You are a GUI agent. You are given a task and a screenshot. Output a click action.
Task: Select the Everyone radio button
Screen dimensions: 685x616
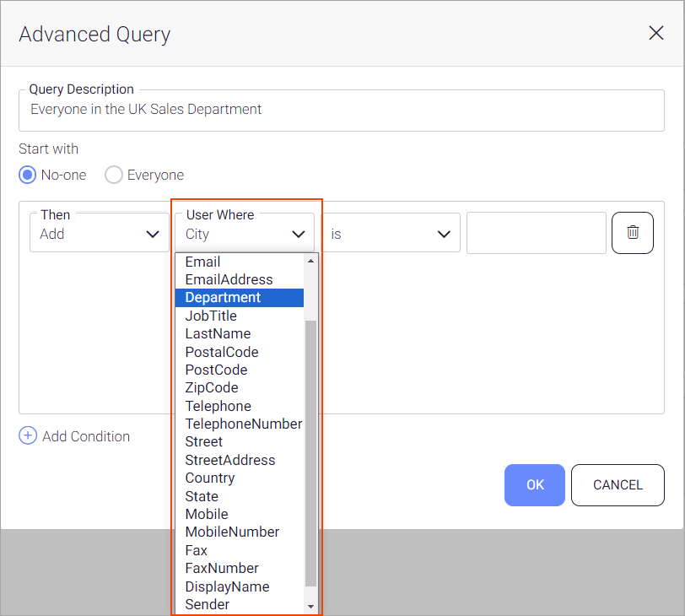pos(114,176)
